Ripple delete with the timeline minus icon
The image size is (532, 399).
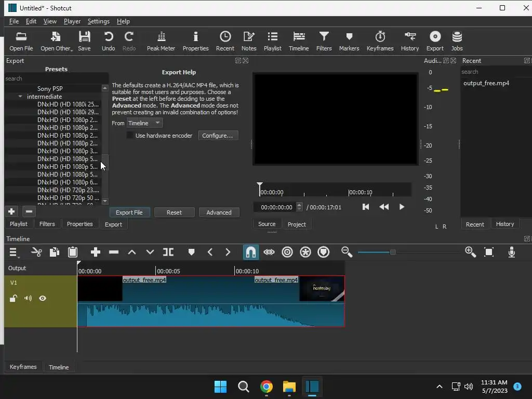tap(114, 252)
